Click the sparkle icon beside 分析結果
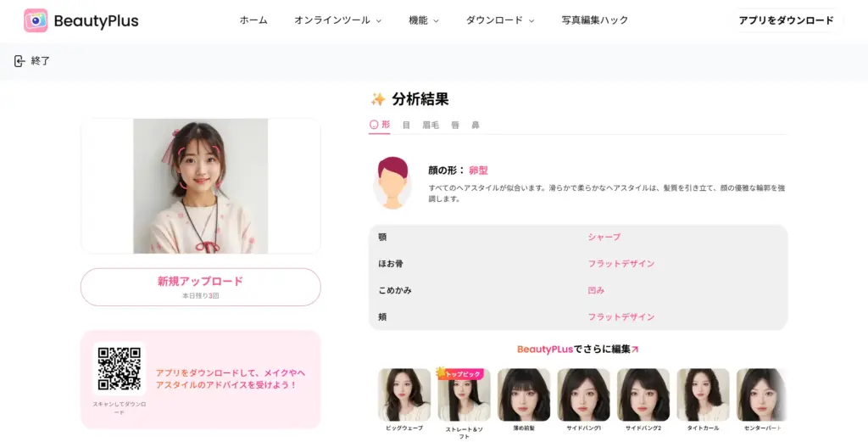 pyautogui.click(x=378, y=99)
